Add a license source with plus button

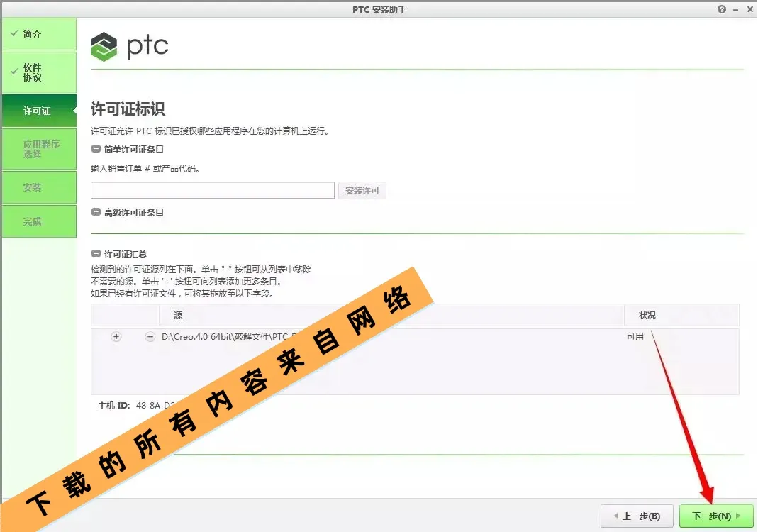pyautogui.click(x=116, y=337)
